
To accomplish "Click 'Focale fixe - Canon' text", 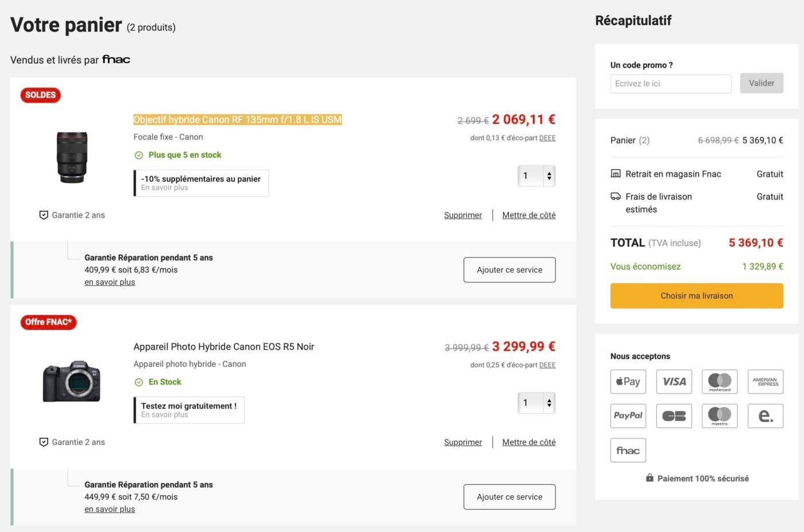I will 168,137.
